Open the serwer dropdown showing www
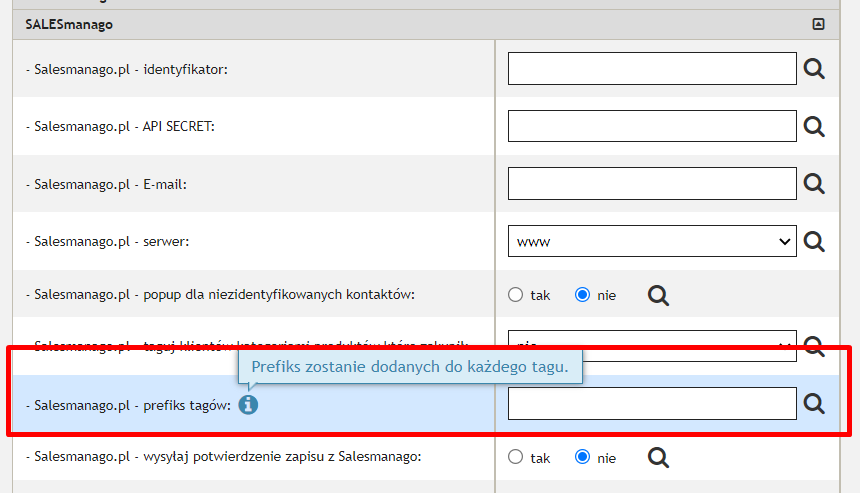The image size is (860, 493). (652, 241)
